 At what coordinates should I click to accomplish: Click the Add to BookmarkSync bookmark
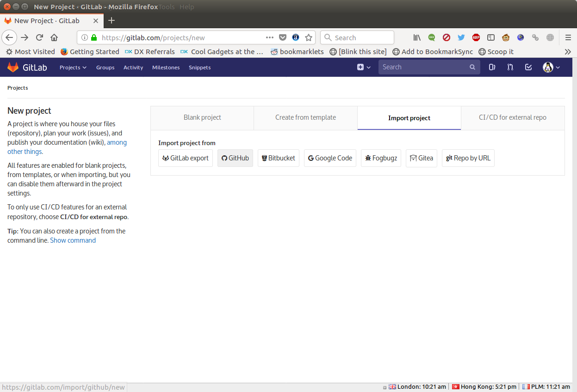(433, 52)
